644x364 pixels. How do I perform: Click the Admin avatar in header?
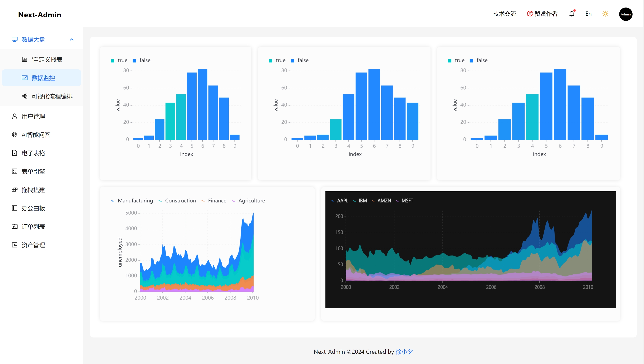(x=625, y=14)
